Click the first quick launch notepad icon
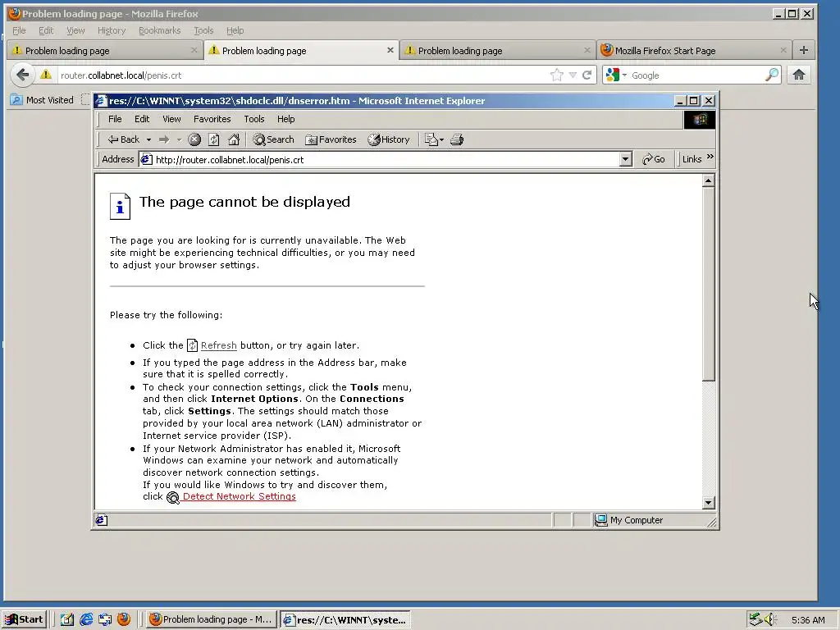Screen dimensions: 840x630 pyautogui.click(x=67, y=619)
